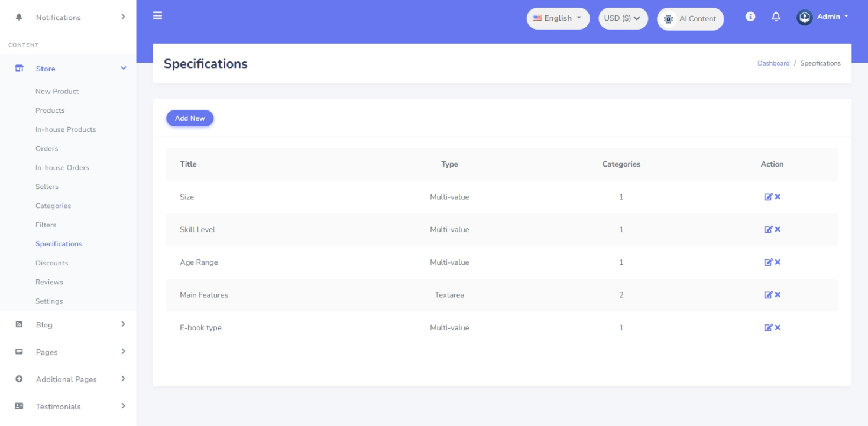Expand the Additional Pages chevron

click(123, 378)
